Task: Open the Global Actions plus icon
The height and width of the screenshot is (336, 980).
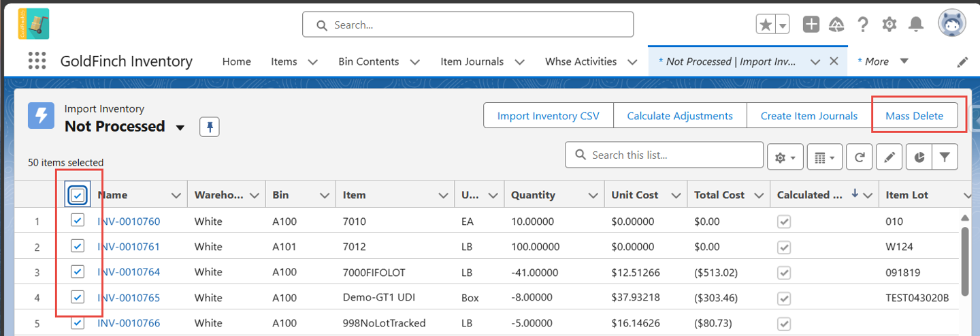Action: 811,25
